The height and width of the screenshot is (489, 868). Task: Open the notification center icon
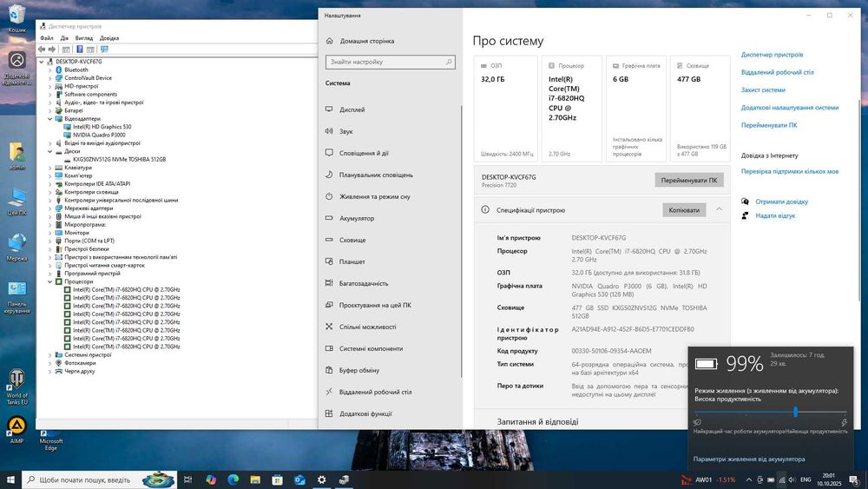pos(854,479)
